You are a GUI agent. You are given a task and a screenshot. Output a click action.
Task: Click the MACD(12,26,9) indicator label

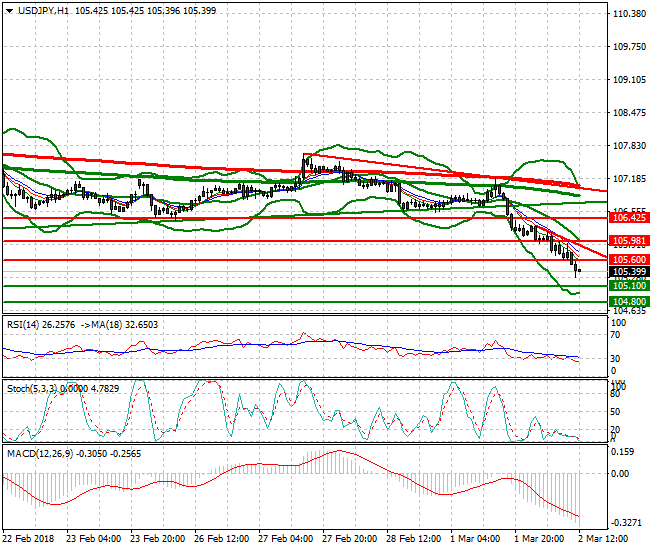pyautogui.click(x=38, y=453)
